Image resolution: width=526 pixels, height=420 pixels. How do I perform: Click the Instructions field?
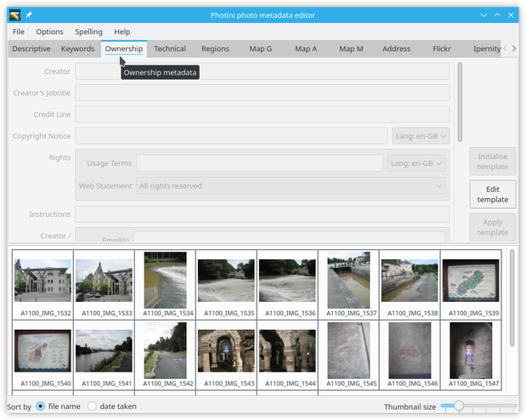[263, 214]
